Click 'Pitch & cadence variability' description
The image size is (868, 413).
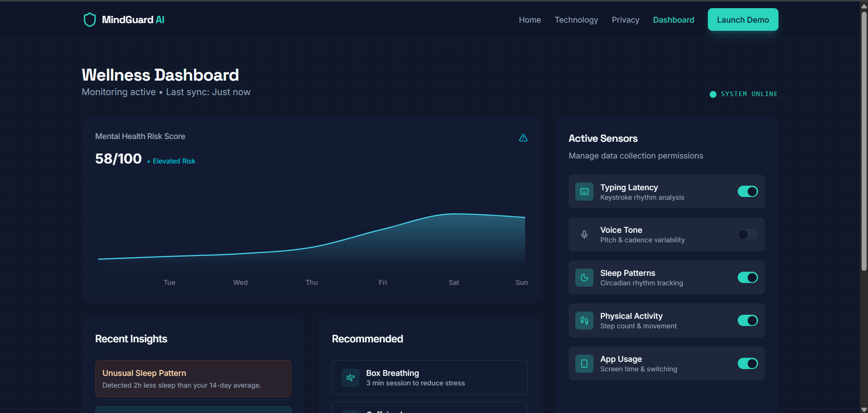tap(642, 240)
